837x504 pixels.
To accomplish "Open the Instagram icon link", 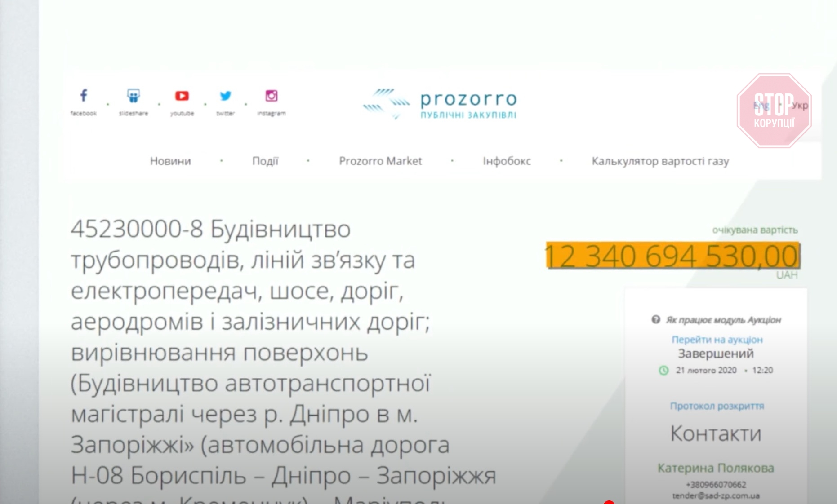I will coord(272,96).
